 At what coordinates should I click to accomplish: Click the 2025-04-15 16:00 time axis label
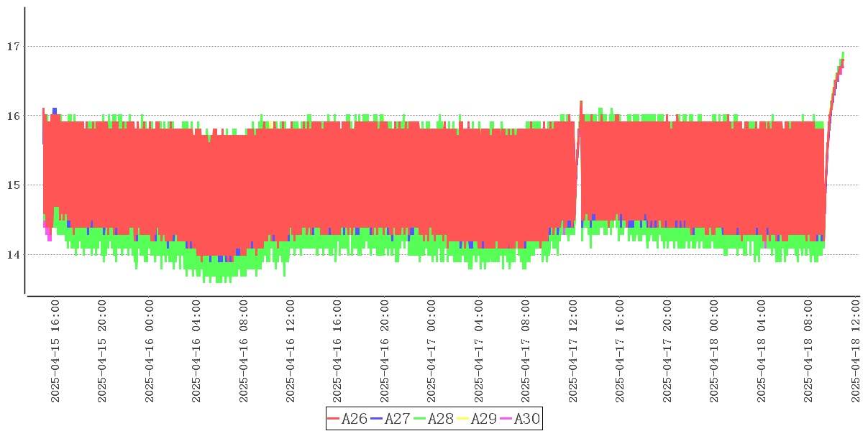[x=55, y=351]
